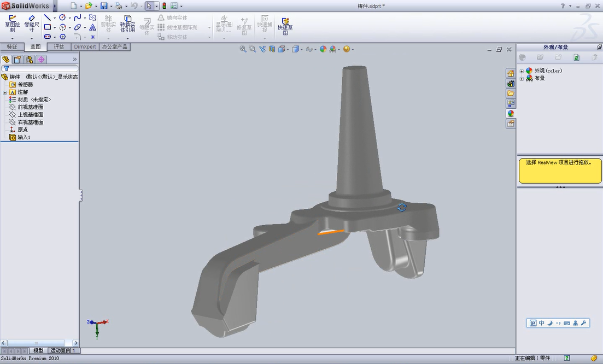Start a sketch with 草图绘制
The width and height of the screenshot is (603, 364).
pos(13,24)
